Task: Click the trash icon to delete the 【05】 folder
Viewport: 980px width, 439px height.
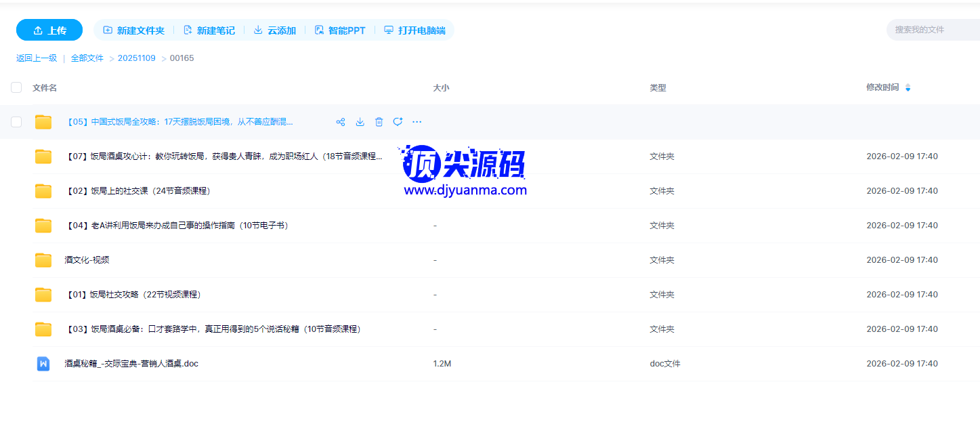Action: coord(379,122)
